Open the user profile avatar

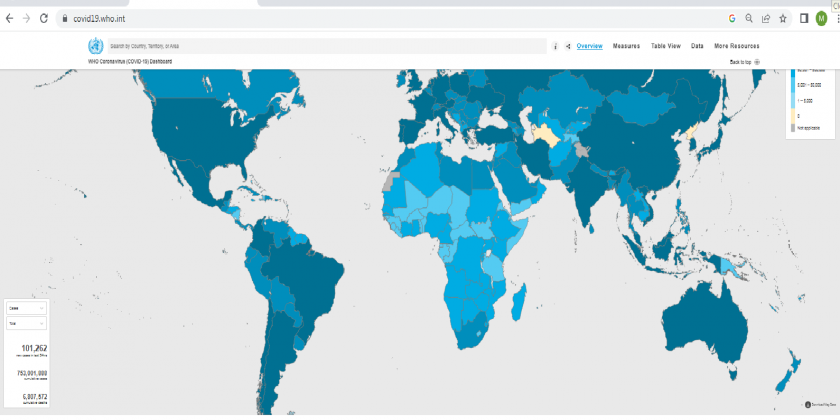[821, 18]
